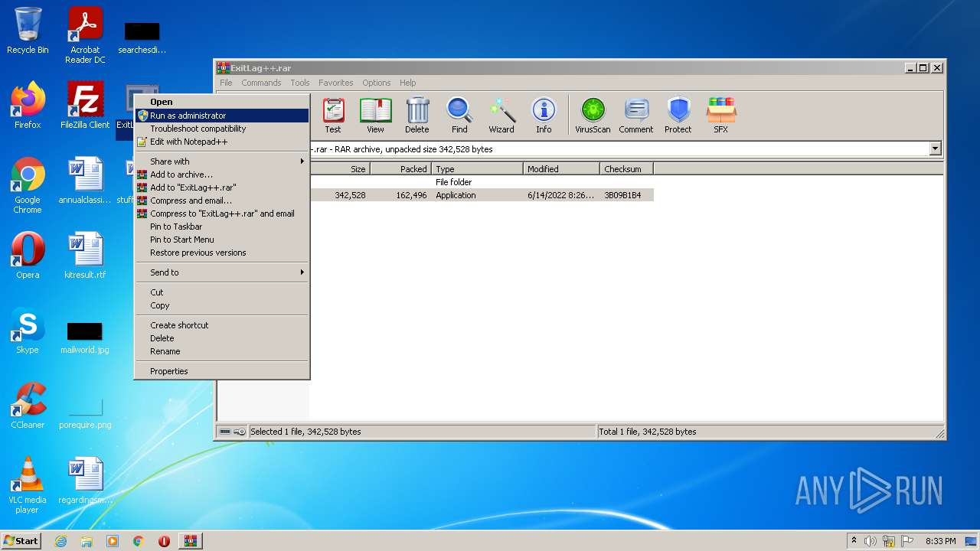This screenshot has height=551, width=980.
Task: Open the Tools menu in WinRAR
Action: tap(300, 83)
